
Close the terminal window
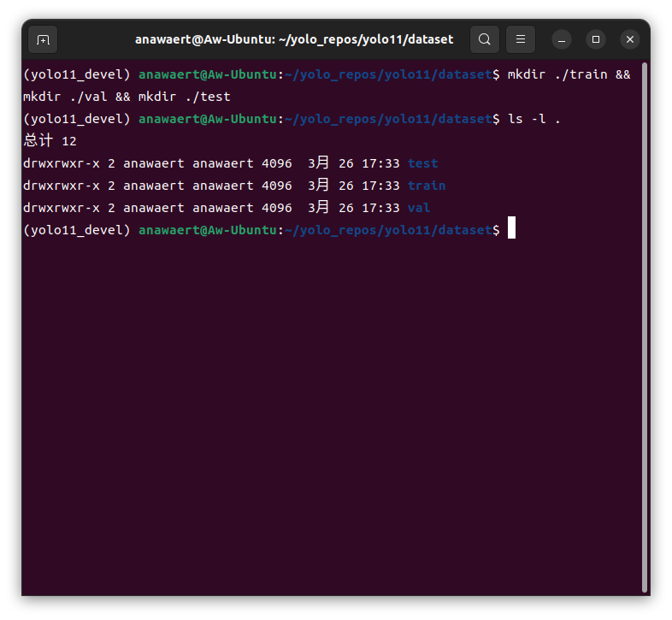630,39
